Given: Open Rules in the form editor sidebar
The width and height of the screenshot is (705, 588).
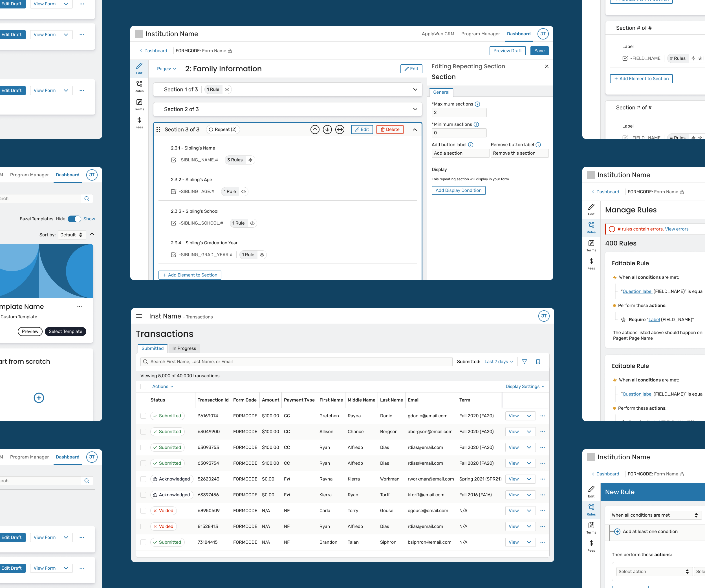Looking at the screenshot, I should (139, 86).
